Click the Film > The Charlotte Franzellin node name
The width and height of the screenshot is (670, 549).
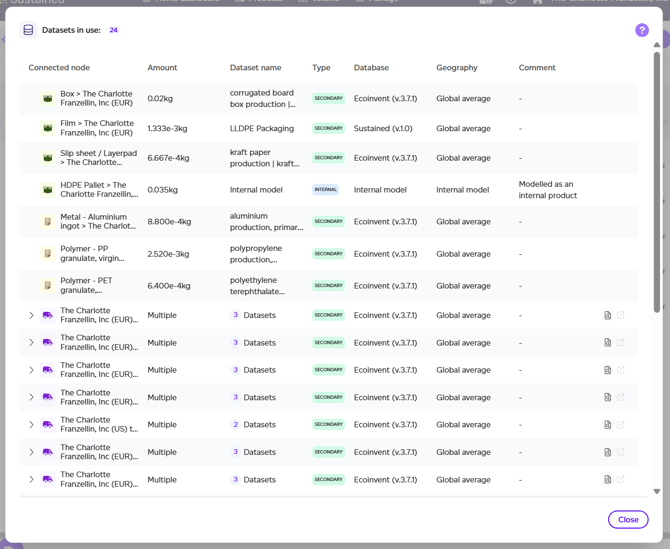coord(97,128)
